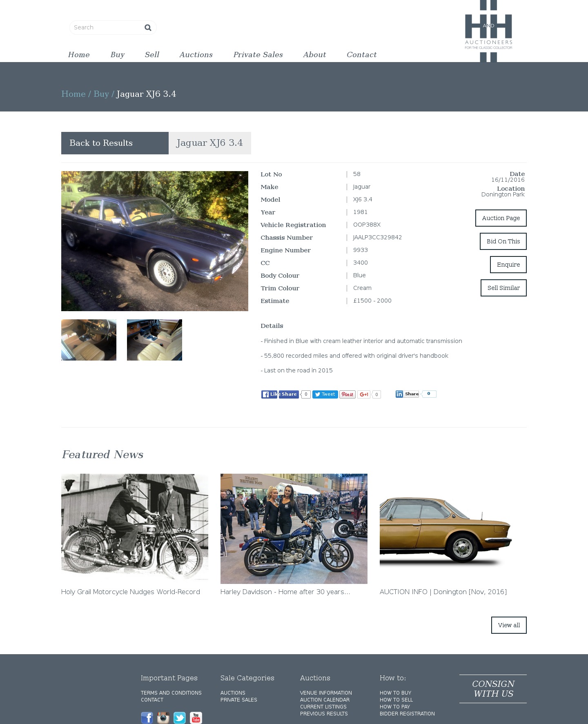Click the Facebook Share button

[x=289, y=394]
